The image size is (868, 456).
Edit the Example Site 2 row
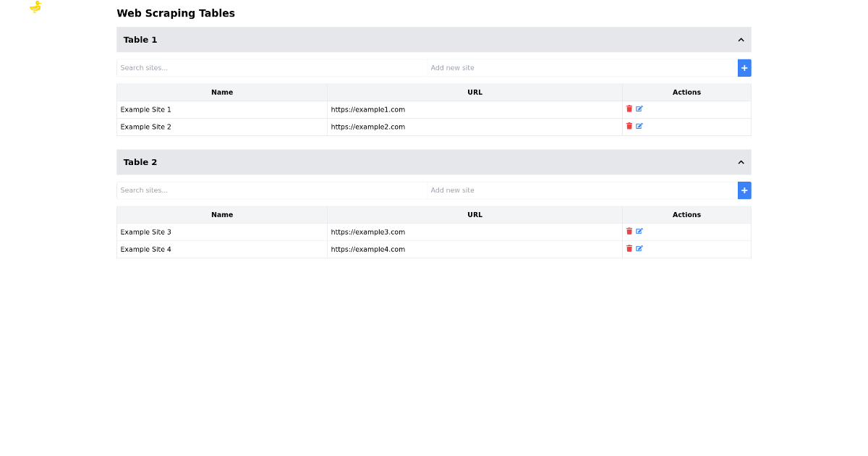point(639,126)
